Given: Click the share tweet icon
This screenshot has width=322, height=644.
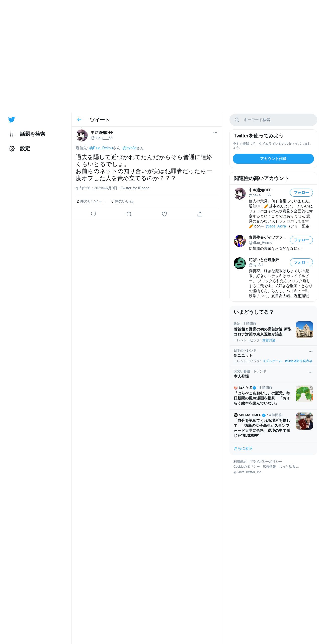Looking at the screenshot, I should 200,214.
